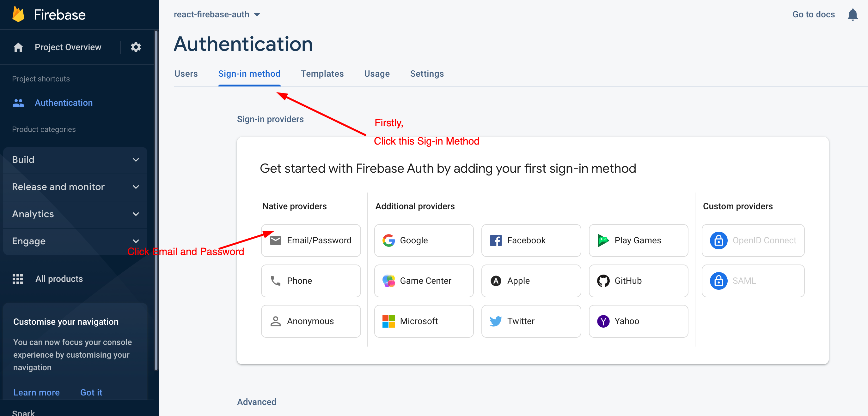Select the Google provider

424,240
